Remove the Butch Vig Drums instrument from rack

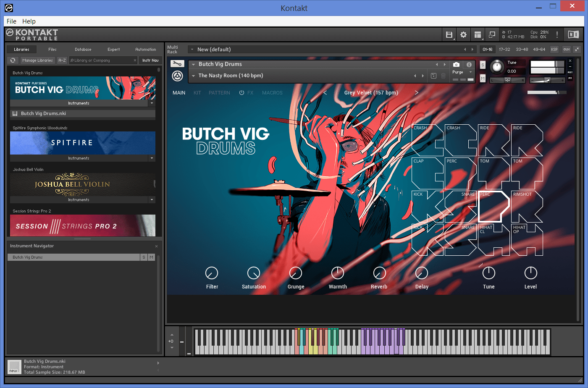570,61
